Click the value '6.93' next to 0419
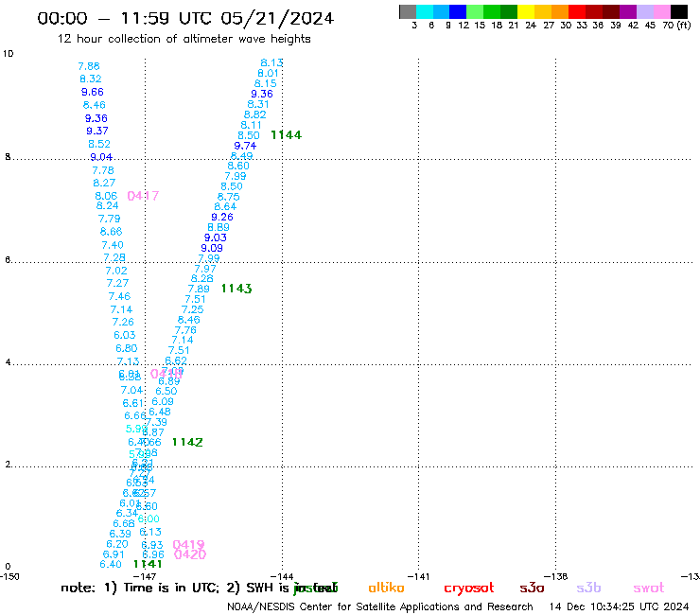700x615 pixels. 152,545
